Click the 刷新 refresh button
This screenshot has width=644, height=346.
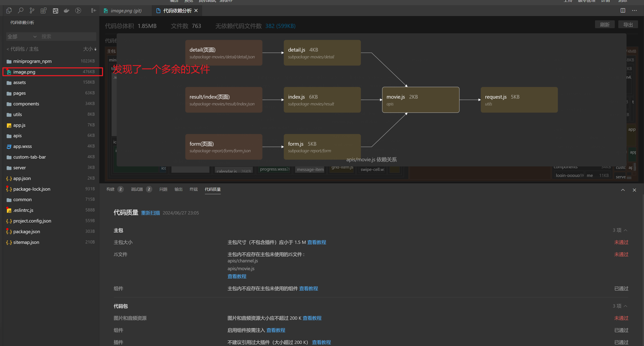[604, 25]
